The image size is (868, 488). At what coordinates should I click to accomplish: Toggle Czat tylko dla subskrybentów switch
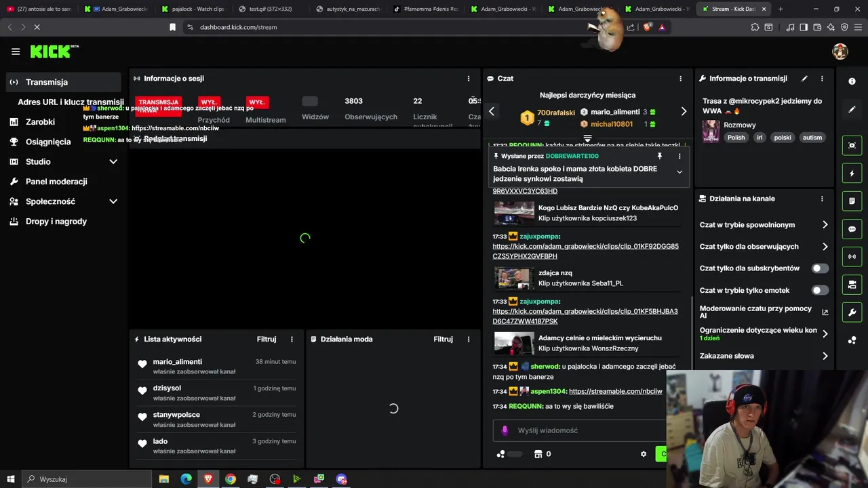820,268
